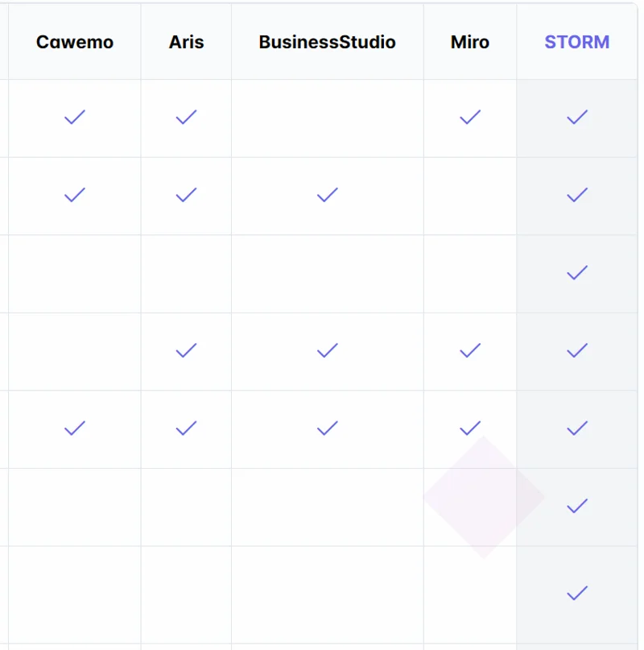
Task: Click the Cawemo column header
Action: [75, 43]
